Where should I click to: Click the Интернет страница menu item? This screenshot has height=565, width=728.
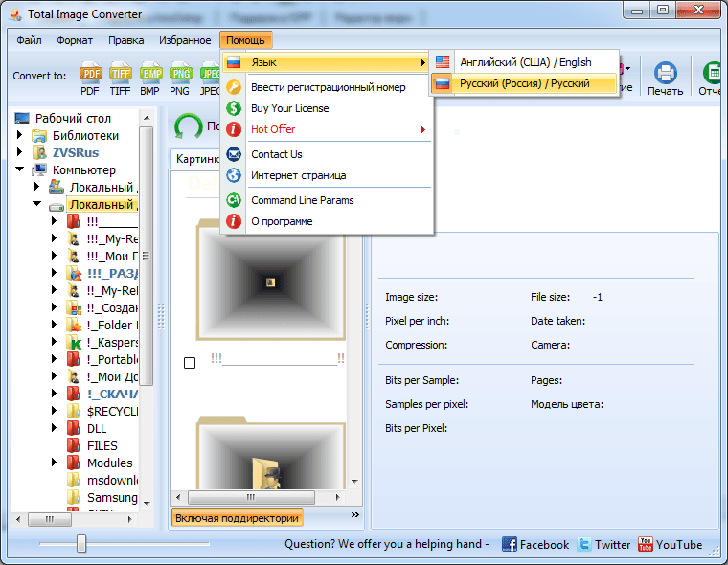point(298,175)
